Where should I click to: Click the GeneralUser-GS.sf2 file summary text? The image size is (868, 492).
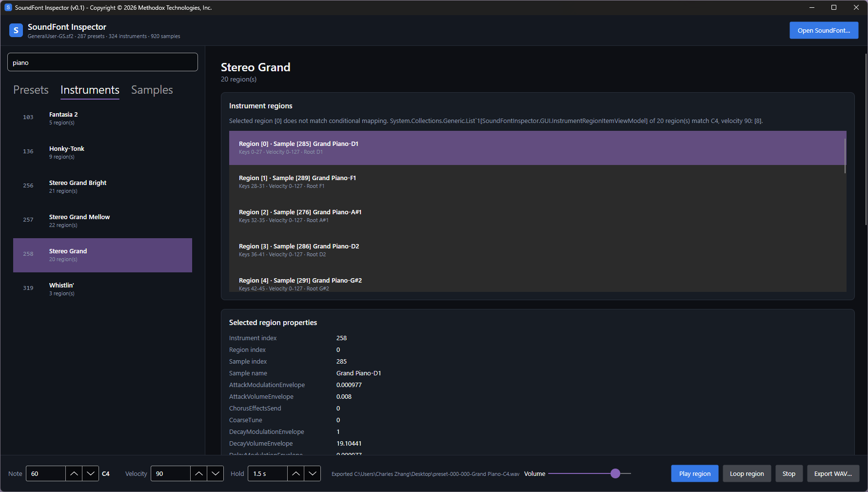[104, 36]
